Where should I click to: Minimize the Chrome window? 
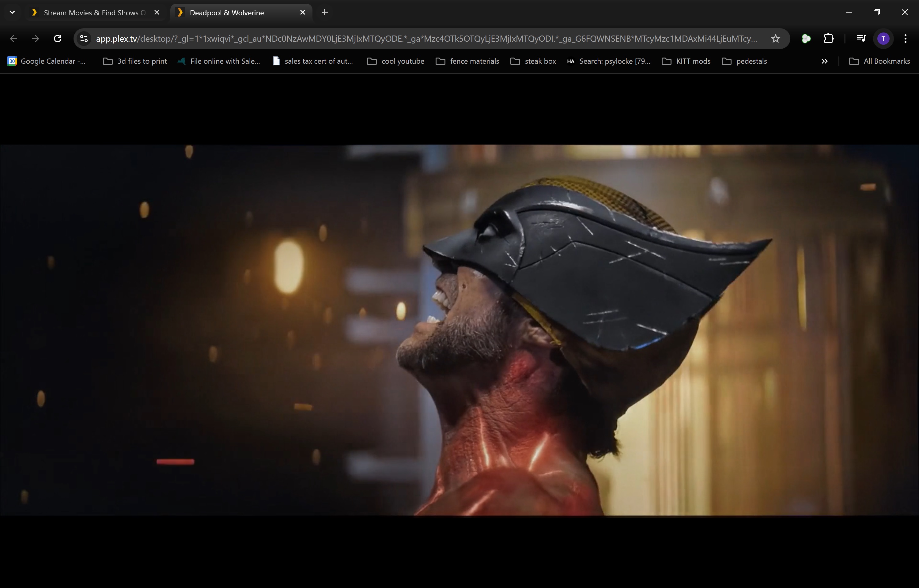click(849, 12)
